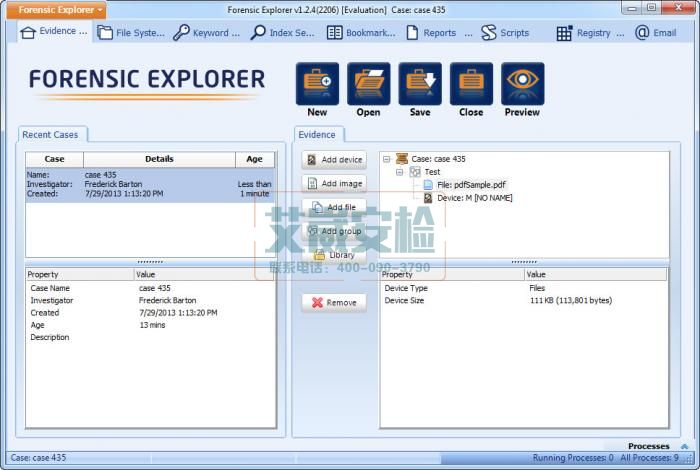Viewport: 700px width, 470px height.
Task: Sort by the Details column header
Action: (x=159, y=159)
